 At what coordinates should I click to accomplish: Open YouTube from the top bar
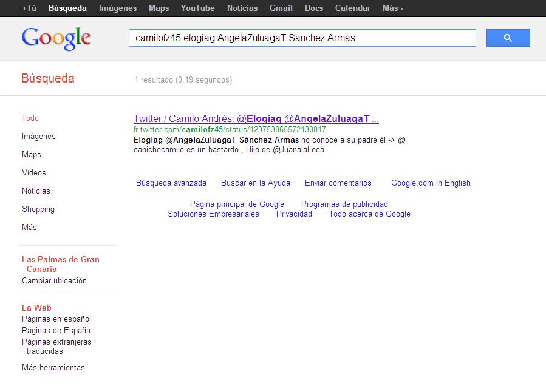197,8
